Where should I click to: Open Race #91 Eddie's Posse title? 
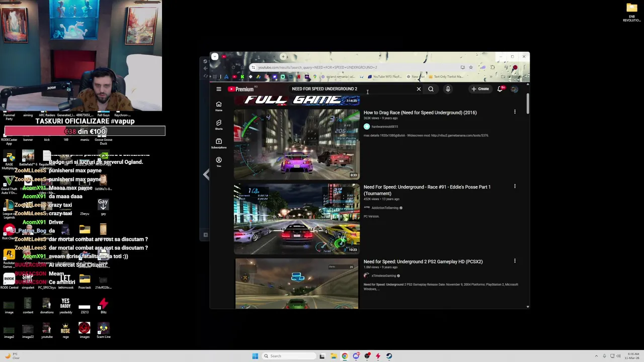pyautogui.click(x=427, y=190)
